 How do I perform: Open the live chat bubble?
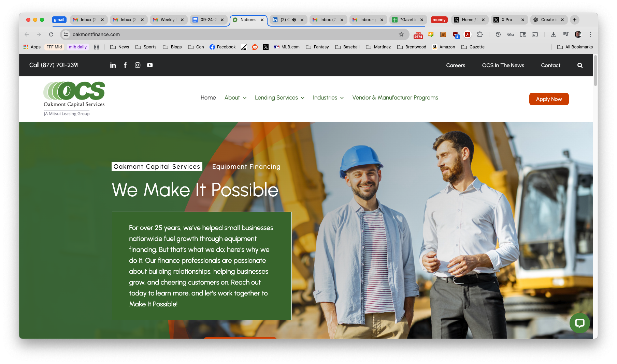click(x=579, y=323)
